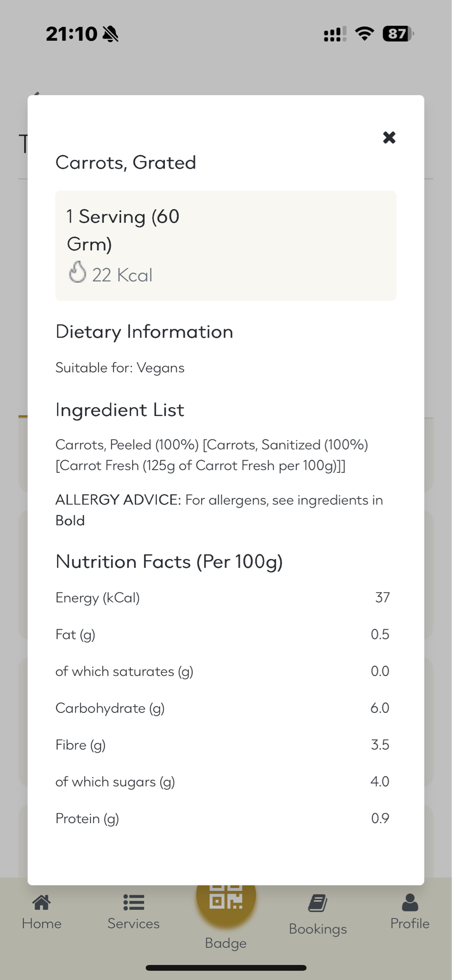Tap the calorie flame icon

tap(77, 272)
